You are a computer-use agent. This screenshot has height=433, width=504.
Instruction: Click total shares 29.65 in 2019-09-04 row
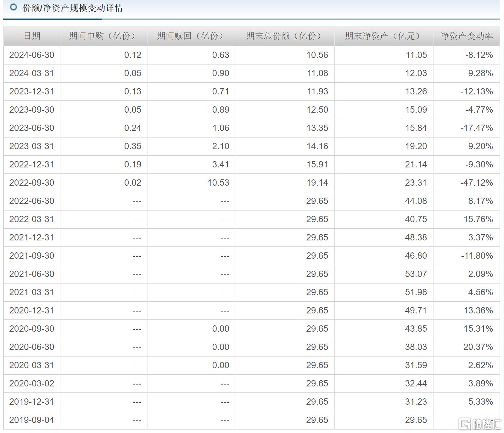coord(317,420)
